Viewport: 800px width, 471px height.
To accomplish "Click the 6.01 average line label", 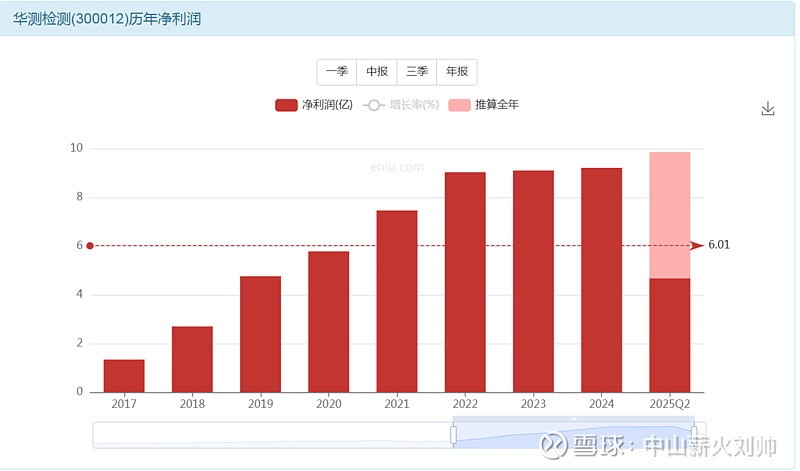I will pyautogui.click(x=719, y=245).
